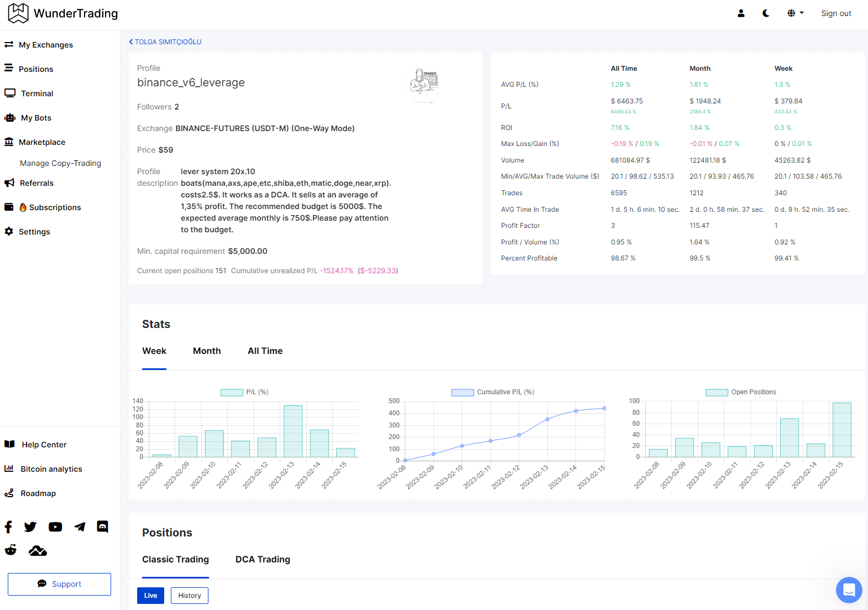868x610 pixels.
Task: Click the 2023-02-15 Open Positions bar
Action: [842, 430]
